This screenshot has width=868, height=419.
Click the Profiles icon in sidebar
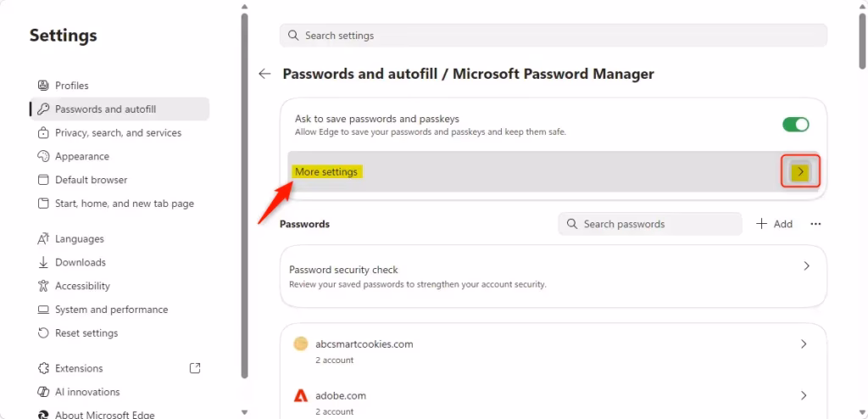(43, 86)
